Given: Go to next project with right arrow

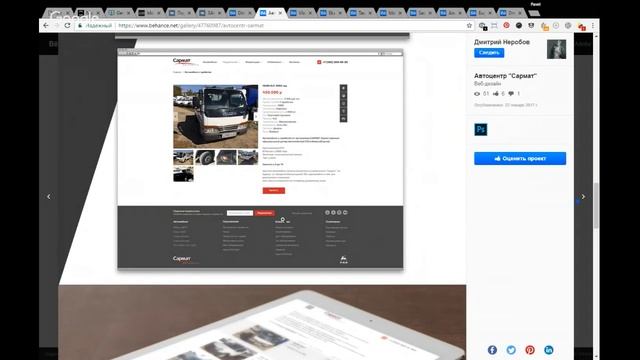Looking at the screenshot, I should tap(583, 197).
